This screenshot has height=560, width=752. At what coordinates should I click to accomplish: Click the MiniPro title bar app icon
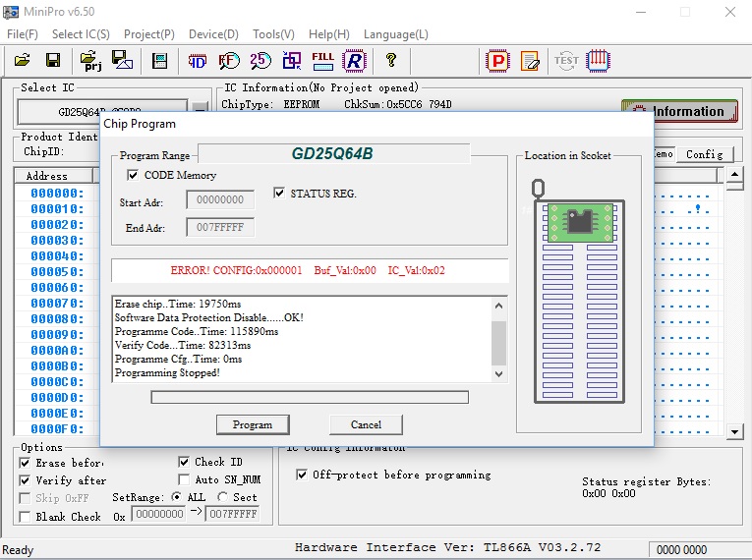pyautogui.click(x=11, y=12)
